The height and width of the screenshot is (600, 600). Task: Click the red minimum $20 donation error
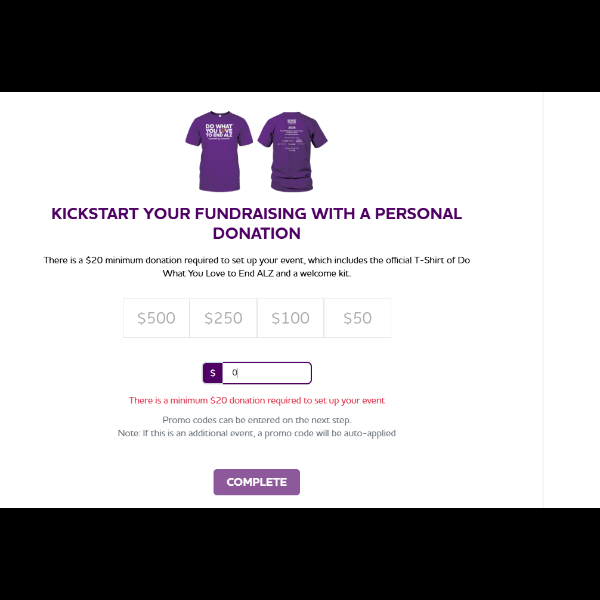256,400
